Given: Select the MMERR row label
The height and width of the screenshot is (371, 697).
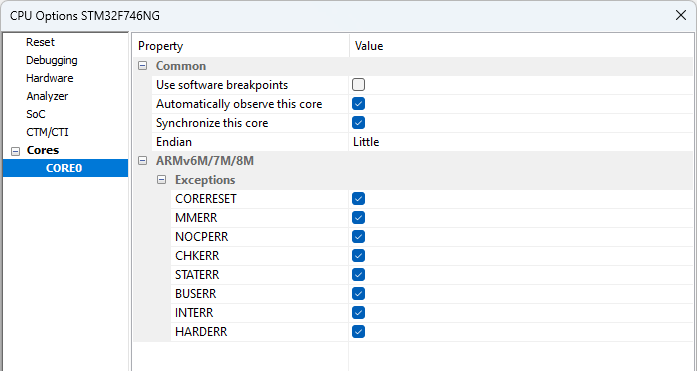Looking at the screenshot, I should tap(196, 218).
